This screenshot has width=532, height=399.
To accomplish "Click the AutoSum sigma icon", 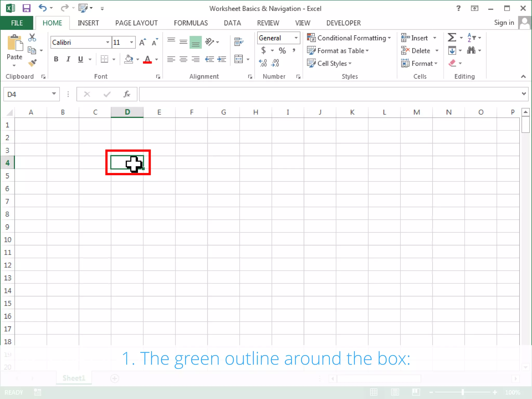I will coord(452,38).
